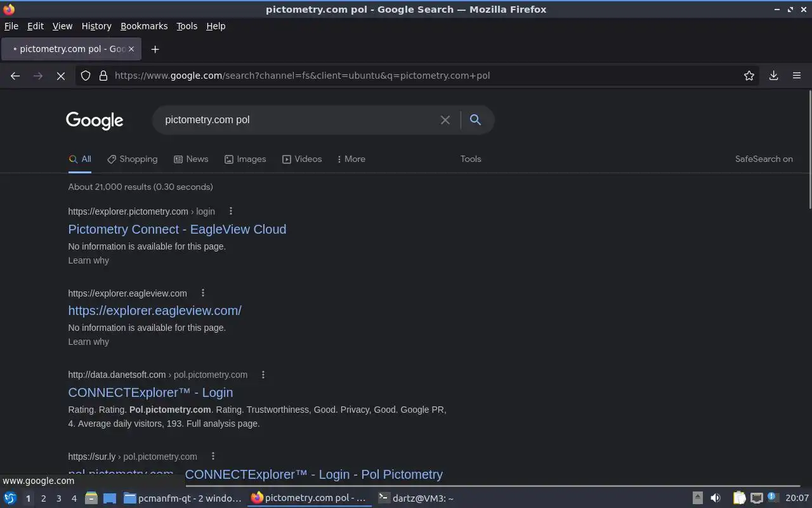Open the network tray icon
This screenshot has width=812, height=508.
click(x=756, y=498)
